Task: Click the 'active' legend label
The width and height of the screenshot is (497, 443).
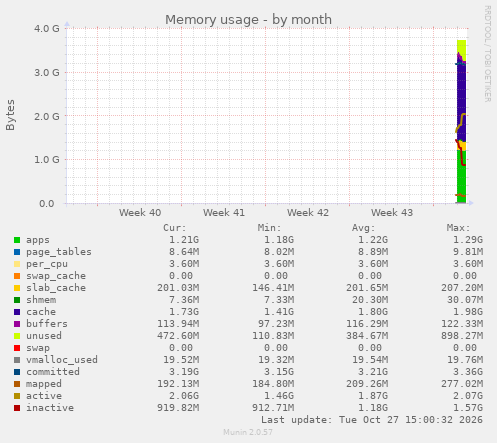Action: coord(44,396)
